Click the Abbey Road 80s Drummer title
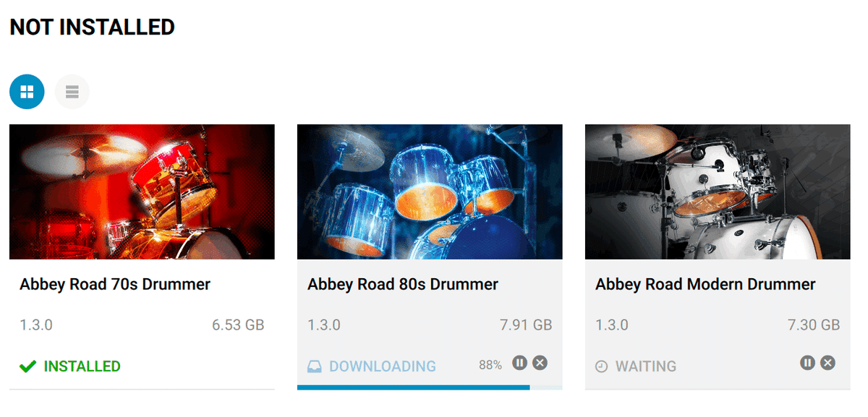 (x=403, y=284)
